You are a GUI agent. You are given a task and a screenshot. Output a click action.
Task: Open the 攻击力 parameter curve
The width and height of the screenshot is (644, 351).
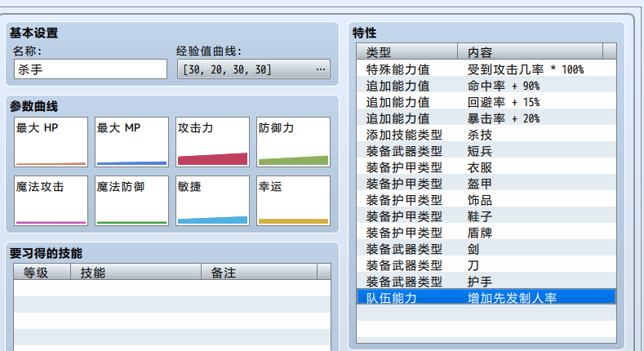pos(213,142)
